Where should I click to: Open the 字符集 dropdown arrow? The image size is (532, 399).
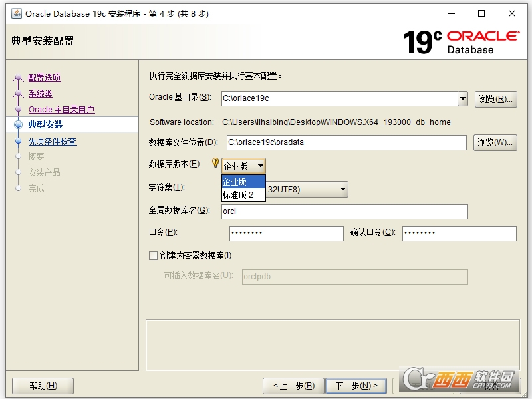tap(343, 189)
